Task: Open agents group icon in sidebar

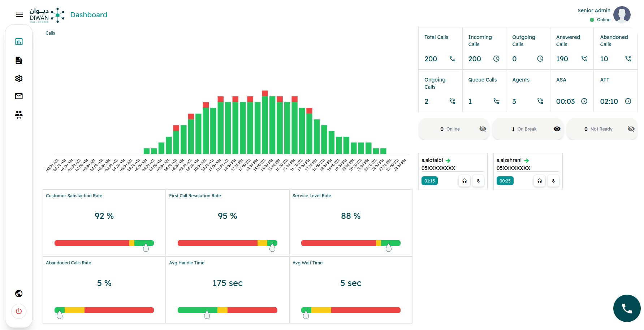Action: [x=19, y=115]
